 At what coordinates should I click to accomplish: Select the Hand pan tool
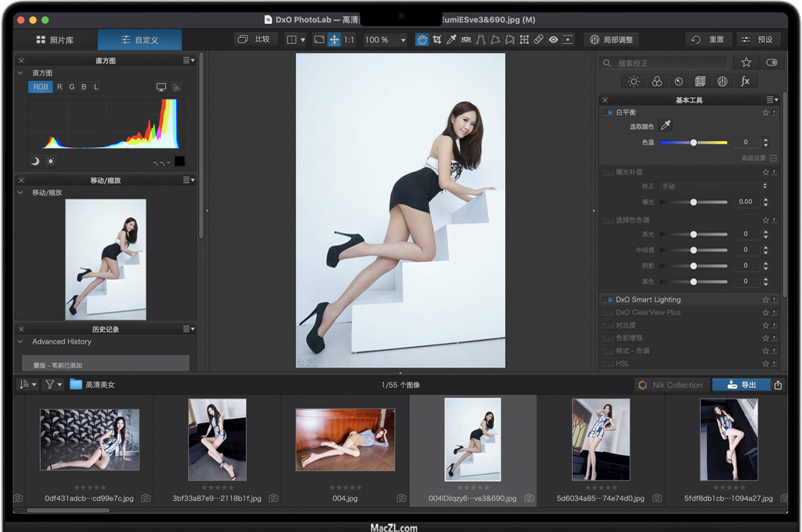click(x=422, y=39)
